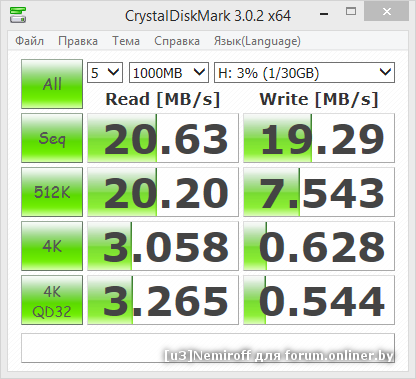Open the drive selector showing H: 3%
Image resolution: width=416 pixels, height=379 pixels.
tap(304, 72)
